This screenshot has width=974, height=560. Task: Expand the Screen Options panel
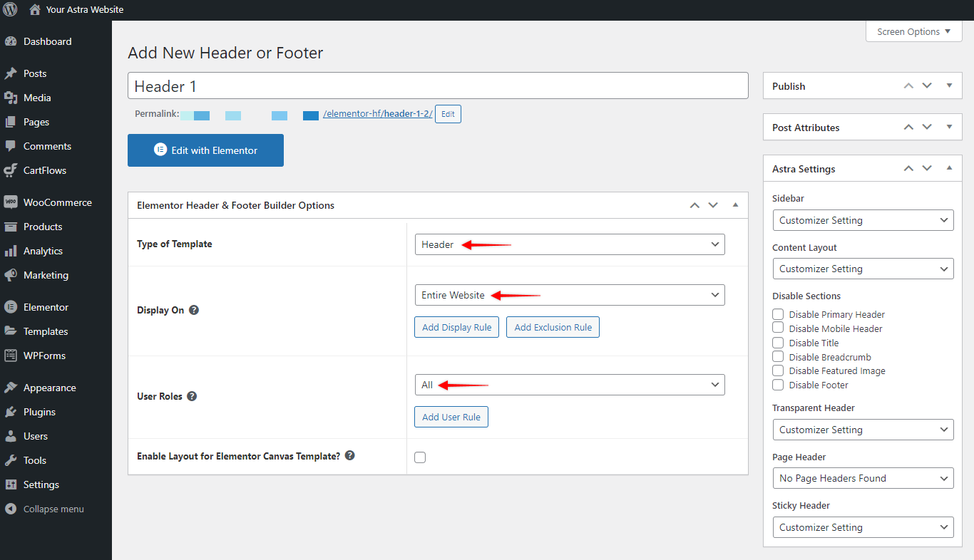click(x=914, y=31)
